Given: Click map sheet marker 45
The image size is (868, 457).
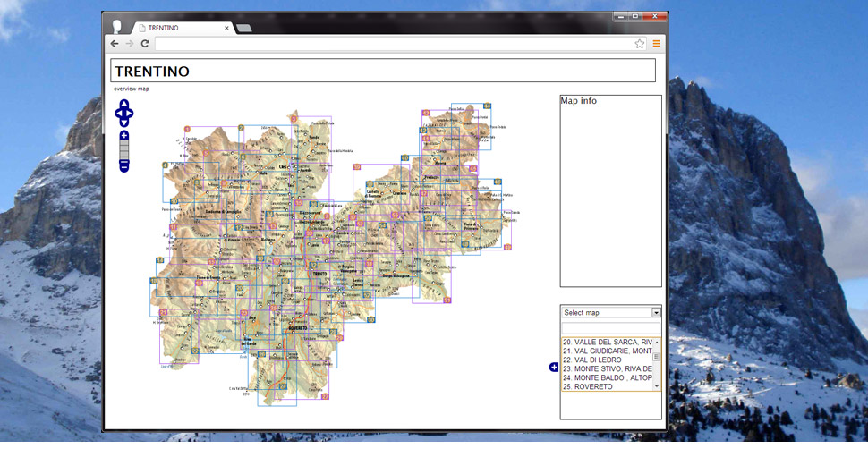Looking at the screenshot, I should tap(472, 169).
